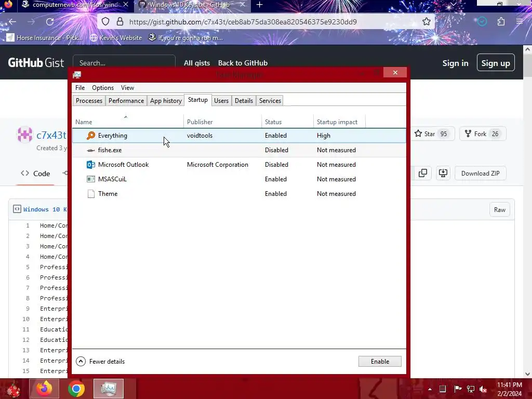Fork this gist
This screenshot has height=399, width=532.
point(483,134)
